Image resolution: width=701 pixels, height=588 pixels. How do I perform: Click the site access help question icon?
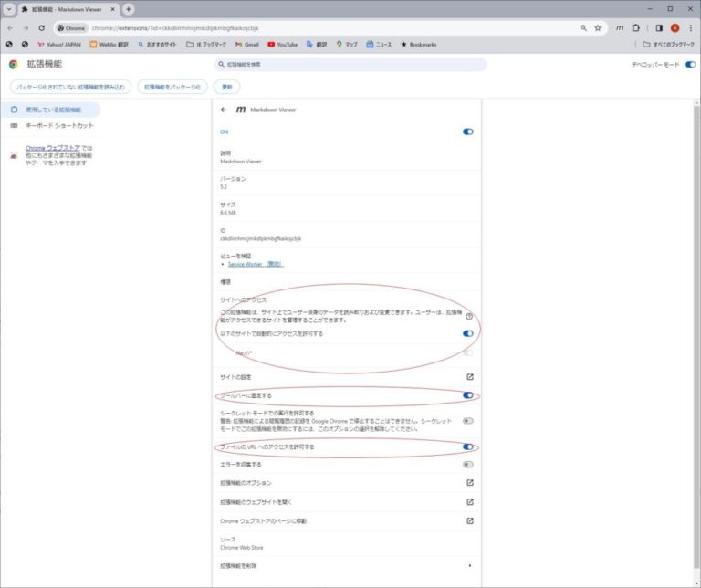point(469,316)
